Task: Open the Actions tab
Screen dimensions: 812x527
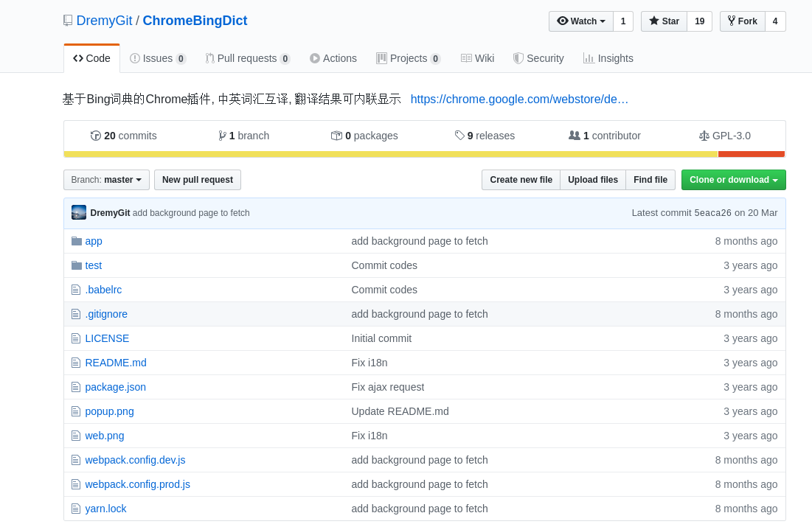Action: point(333,58)
